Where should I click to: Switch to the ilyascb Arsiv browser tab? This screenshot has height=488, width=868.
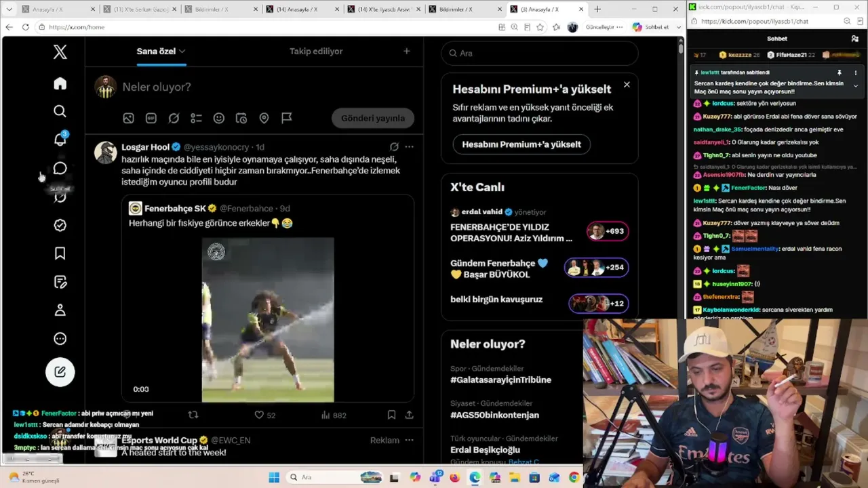click(x=384, y=9)
